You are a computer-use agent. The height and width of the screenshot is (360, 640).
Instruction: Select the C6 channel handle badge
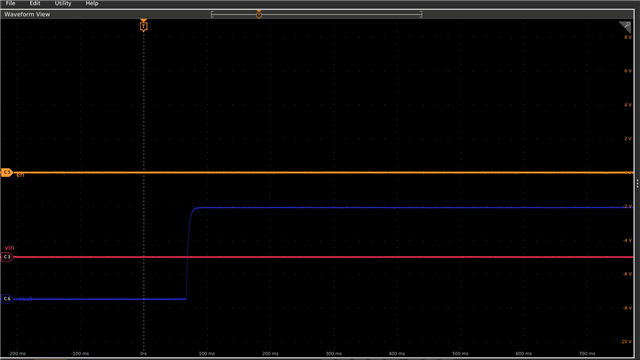pos(7,299)
